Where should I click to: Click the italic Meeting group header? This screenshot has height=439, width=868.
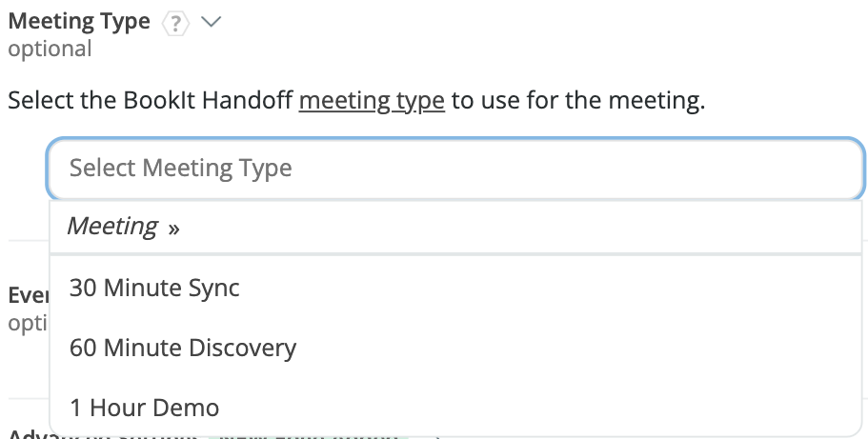click(112, 227)
